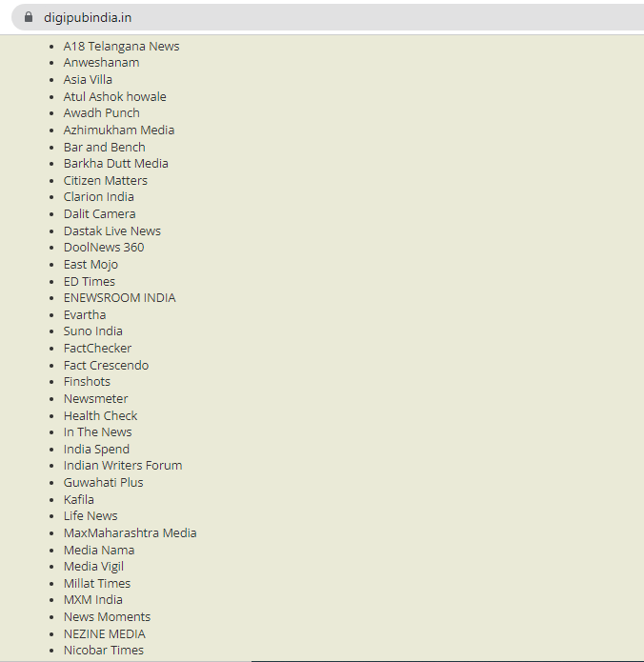
Task: Select Media Nama in the list
Action: pyautogui.click(x=99, y=551)
